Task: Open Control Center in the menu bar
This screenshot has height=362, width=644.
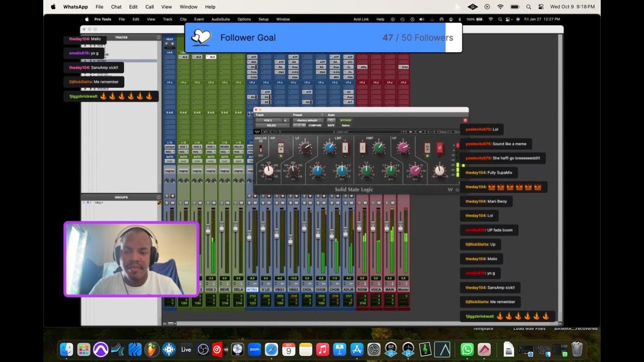Action: click(x=541, y=7)
